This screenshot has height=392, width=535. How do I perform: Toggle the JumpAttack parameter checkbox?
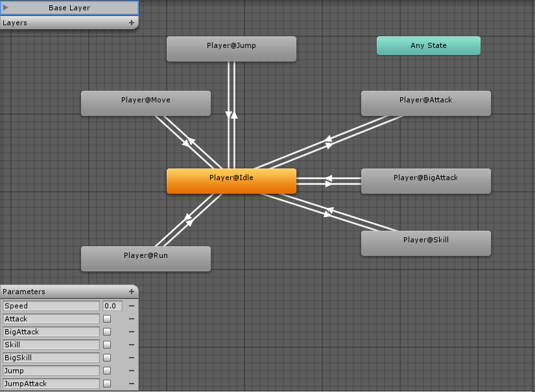pos(107,384)
